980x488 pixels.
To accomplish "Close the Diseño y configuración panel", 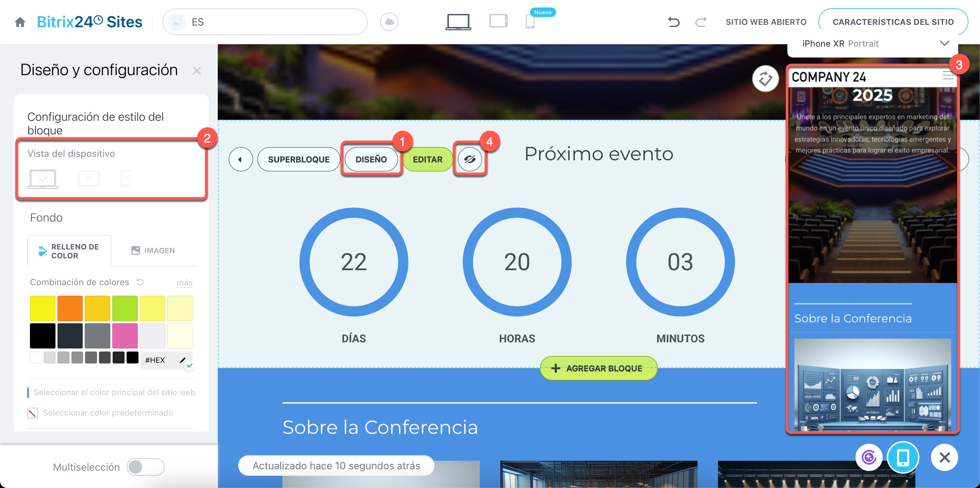I will tap(197, 71).
